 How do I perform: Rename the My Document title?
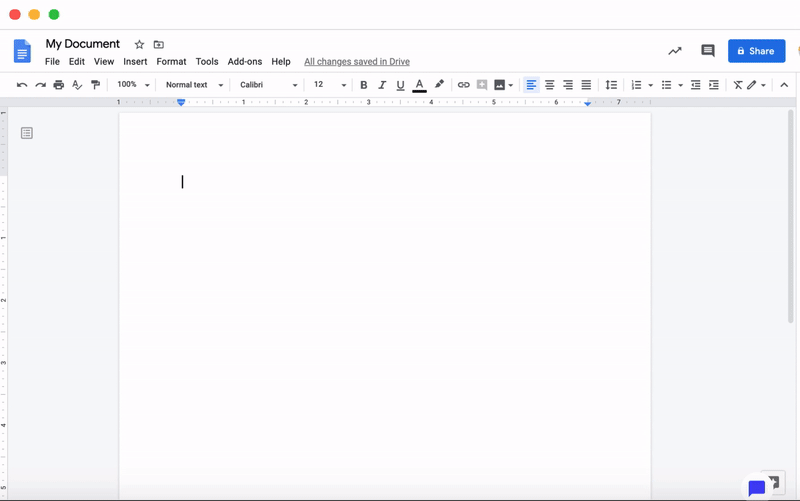(83, 44)
